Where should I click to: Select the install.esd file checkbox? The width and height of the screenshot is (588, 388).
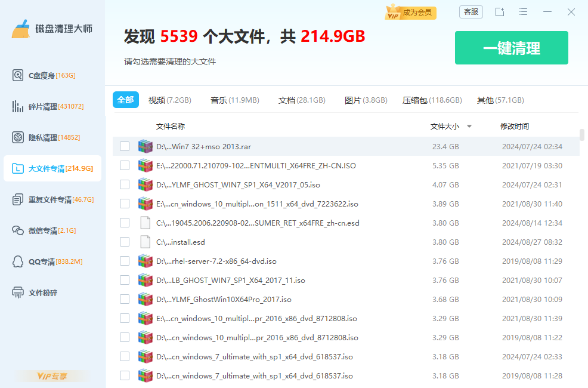[124, 241]
